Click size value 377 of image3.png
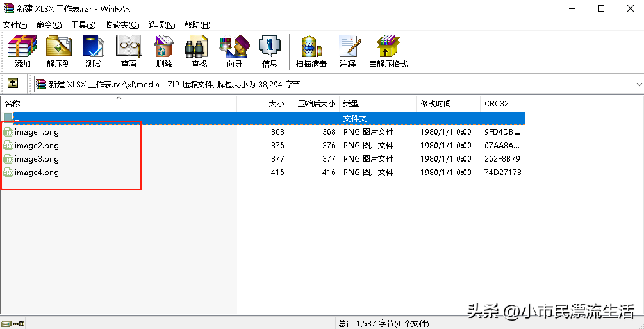This screenshot has width=644, height=329. coord(277,159)
